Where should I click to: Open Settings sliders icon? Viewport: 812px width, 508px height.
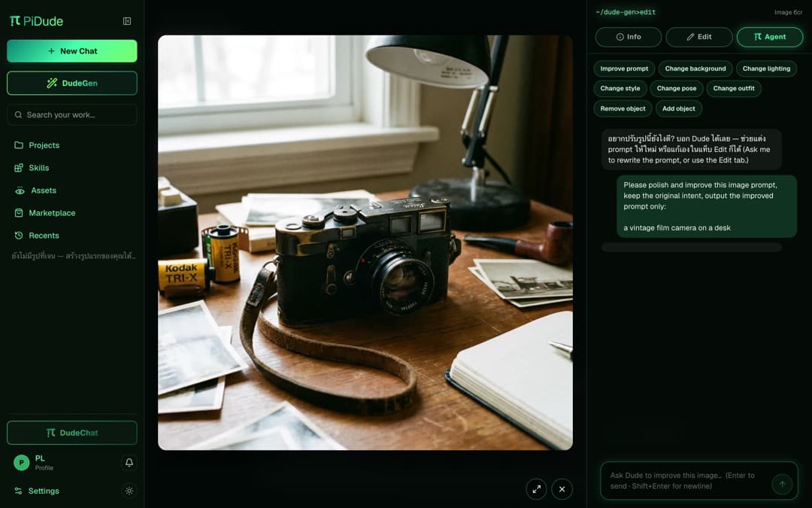coord(18,491)
